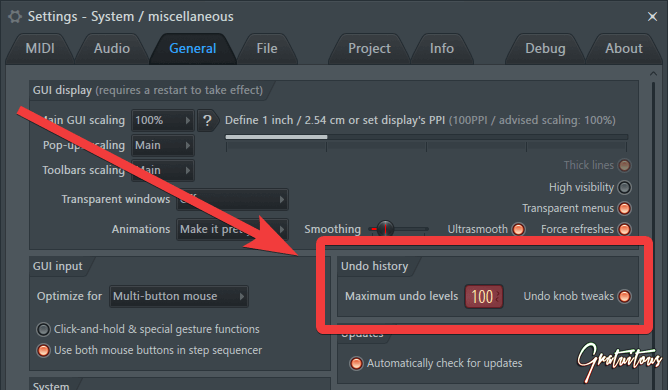Toggle the Ultrasmooth option
Image resolution: width=668 pixels, height=390 pixels.
[518, 229]
